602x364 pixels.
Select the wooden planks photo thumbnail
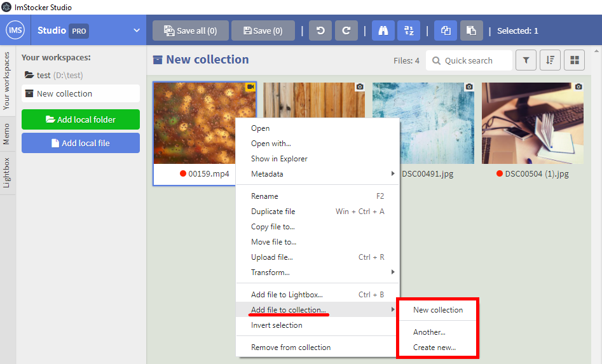click(313, 100)
